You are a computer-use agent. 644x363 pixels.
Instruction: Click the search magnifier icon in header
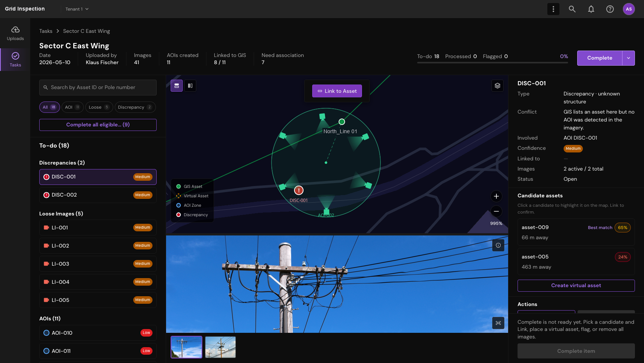tap(572, 9)
